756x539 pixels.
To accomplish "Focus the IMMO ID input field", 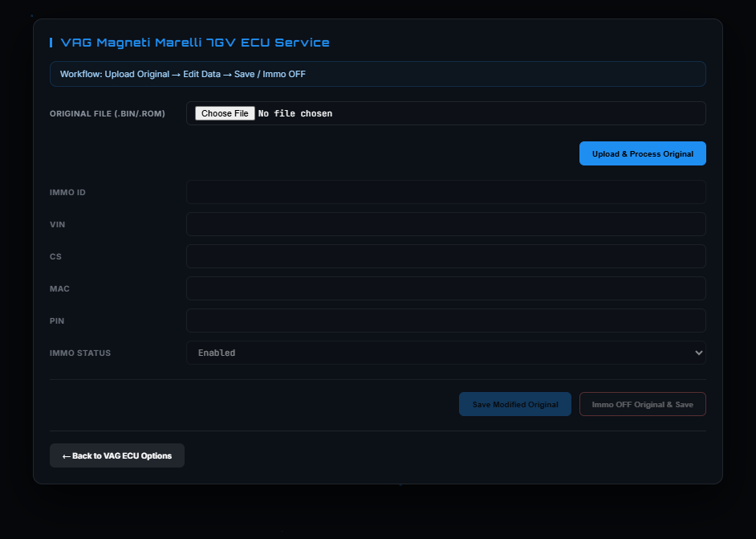I will pos(445,192).
